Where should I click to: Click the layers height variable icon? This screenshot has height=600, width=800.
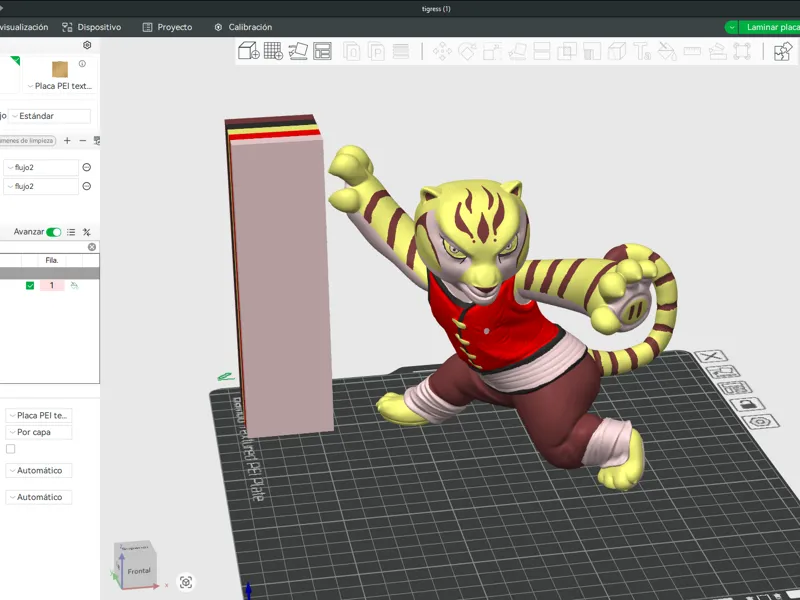[401, 51]
